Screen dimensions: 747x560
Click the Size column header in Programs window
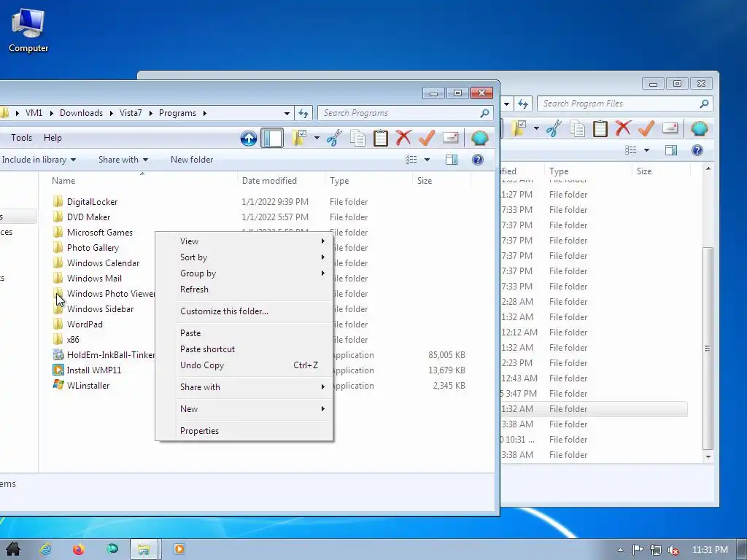pos(441,181)
